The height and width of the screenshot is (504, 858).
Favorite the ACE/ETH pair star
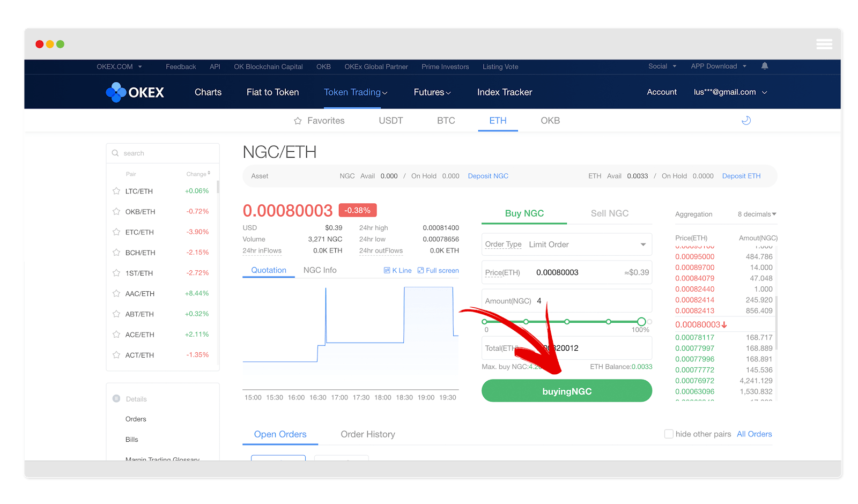tap(116, 334)
